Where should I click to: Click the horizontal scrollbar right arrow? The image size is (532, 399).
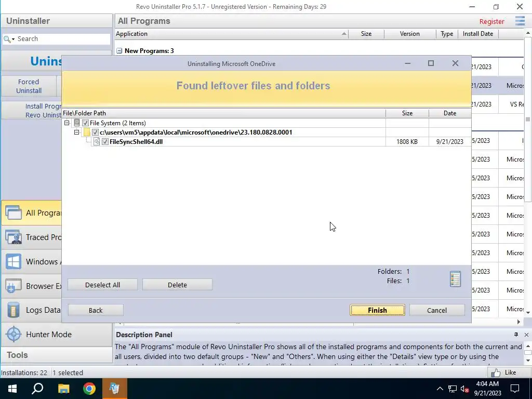[518, 322]
